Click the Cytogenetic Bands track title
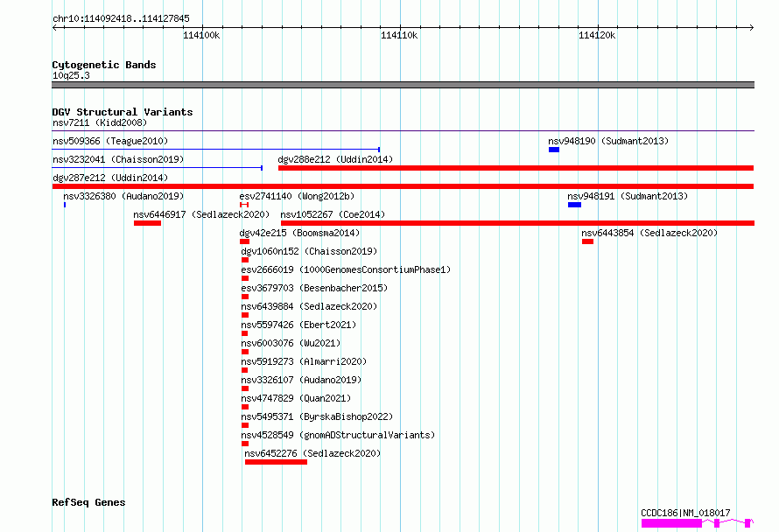 tap(104, 65)
